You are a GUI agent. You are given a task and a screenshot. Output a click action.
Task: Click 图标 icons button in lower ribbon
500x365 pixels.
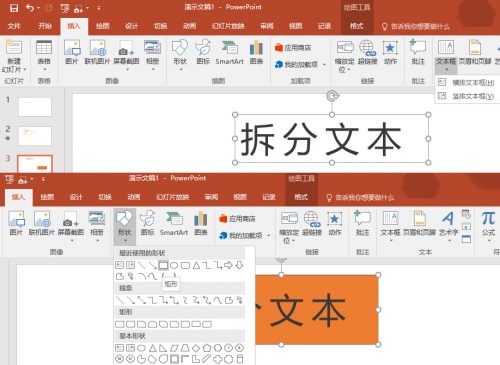(x=147, y=223)
